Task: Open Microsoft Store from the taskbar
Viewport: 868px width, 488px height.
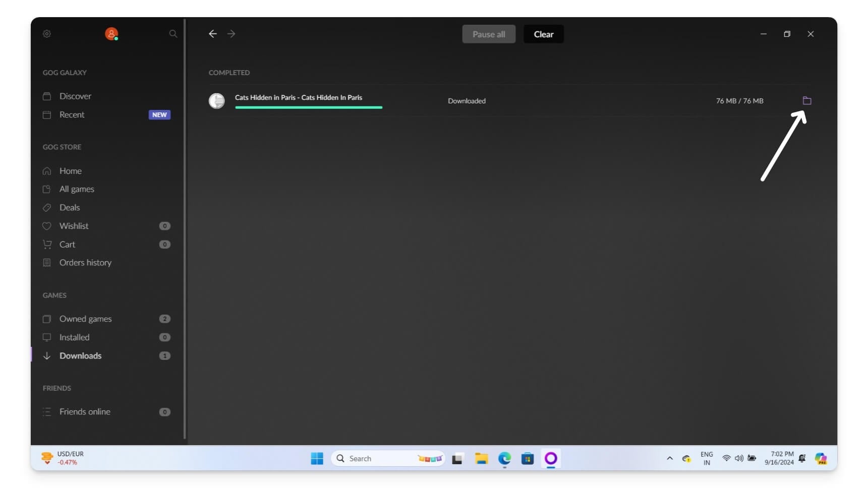Action: 528,459
